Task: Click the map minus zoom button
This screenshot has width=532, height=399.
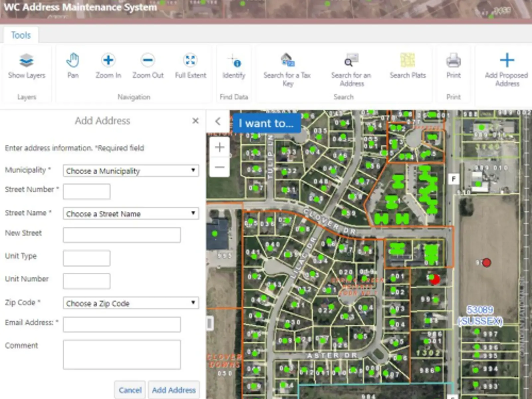Action: tap(219, 167)
